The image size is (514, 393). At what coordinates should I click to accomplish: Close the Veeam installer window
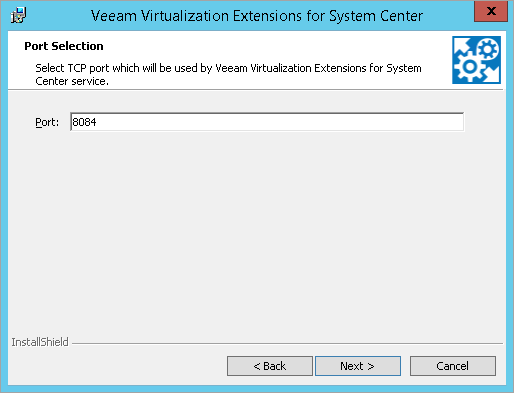click(x=491, y=11)
